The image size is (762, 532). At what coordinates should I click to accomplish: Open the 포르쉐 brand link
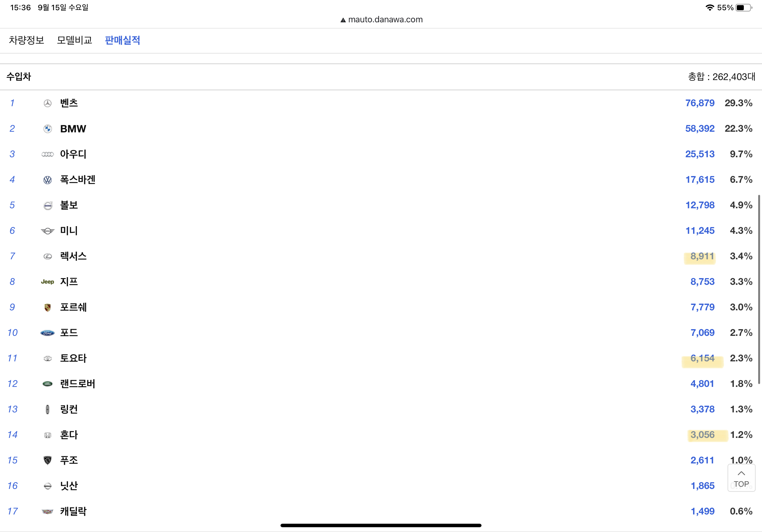tap(73, 307)
